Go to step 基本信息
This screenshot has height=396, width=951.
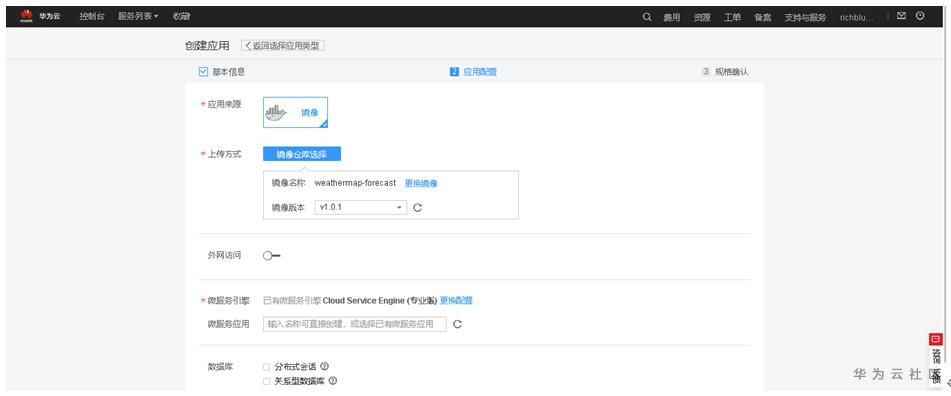(x=222, y=72)
